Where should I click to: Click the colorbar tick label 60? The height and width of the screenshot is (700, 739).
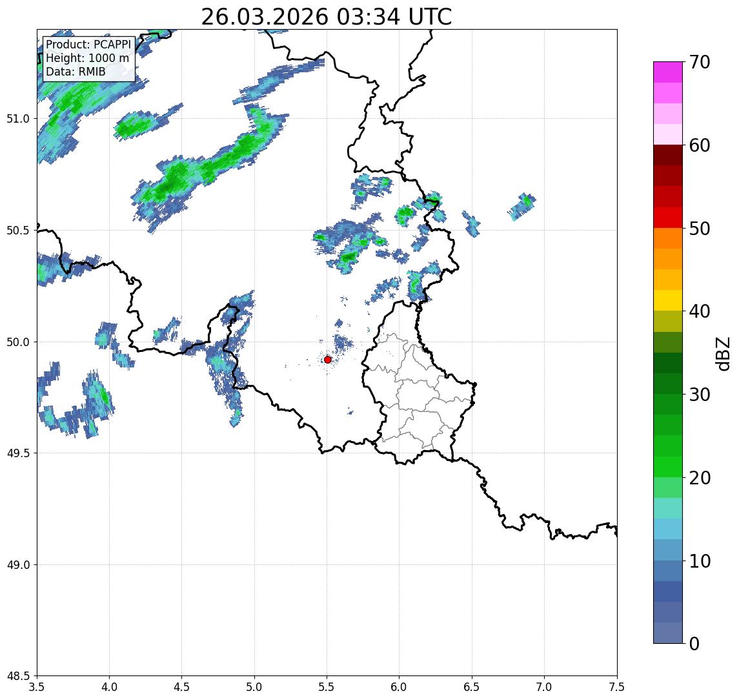tap(700, 146)
